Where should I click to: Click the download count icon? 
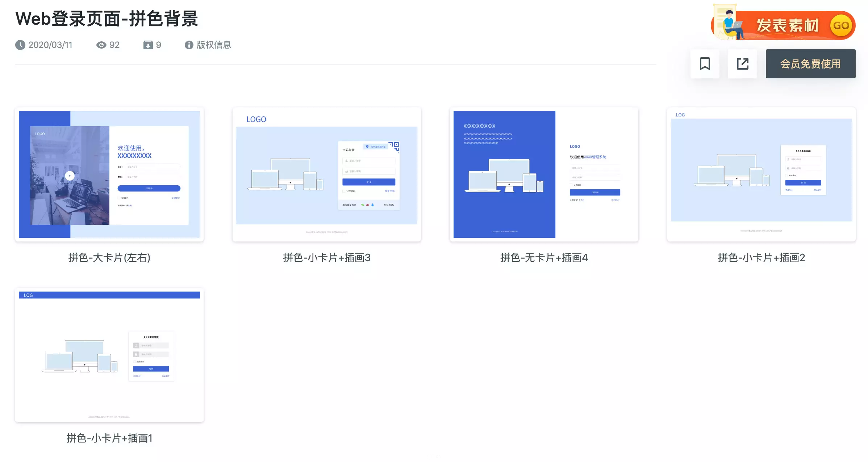148,45
